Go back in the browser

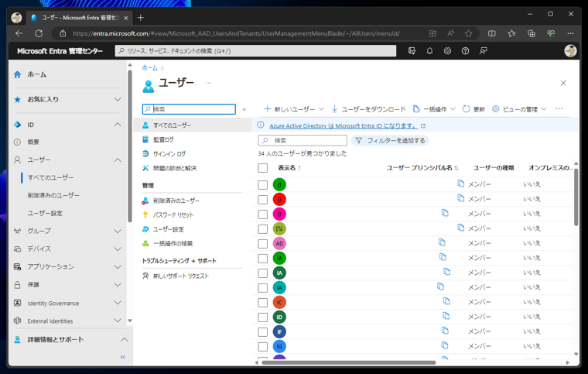pos(19,33)
